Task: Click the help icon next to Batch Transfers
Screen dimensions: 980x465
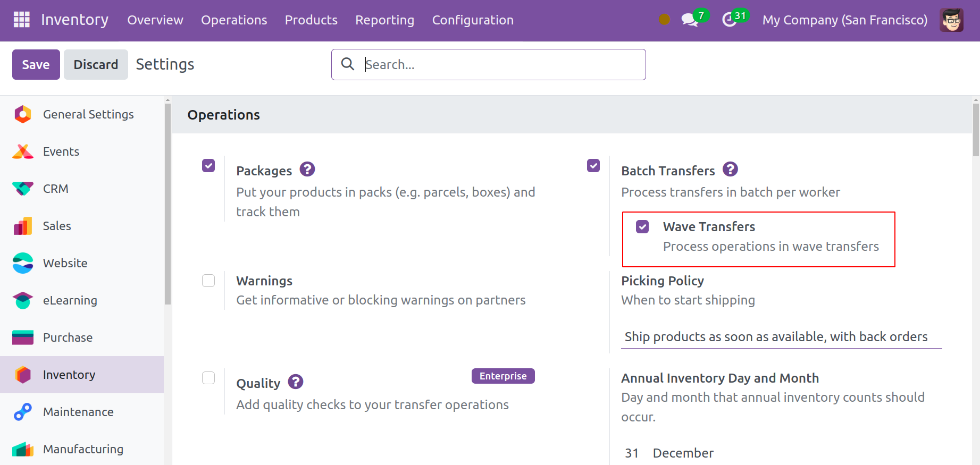Action: [x=730, y=170]
